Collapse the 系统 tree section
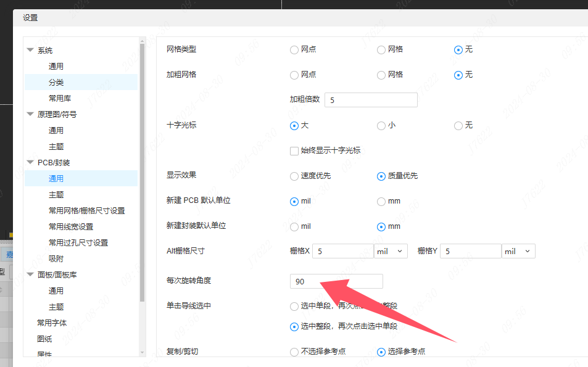Screen dimensions: 588x367 tap(30, 51)
